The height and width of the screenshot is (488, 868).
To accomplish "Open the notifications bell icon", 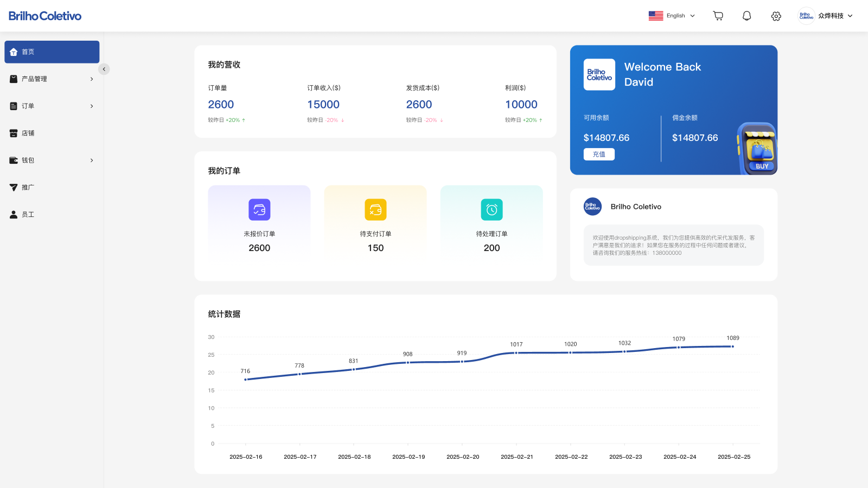I will (x=747, y=16).
